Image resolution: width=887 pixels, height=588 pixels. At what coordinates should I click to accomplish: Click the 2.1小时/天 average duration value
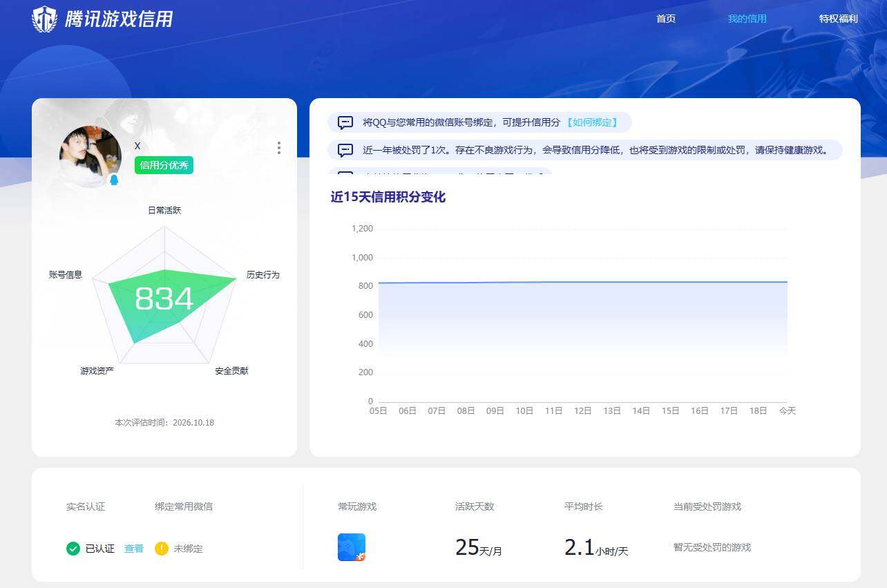point(596,547)
